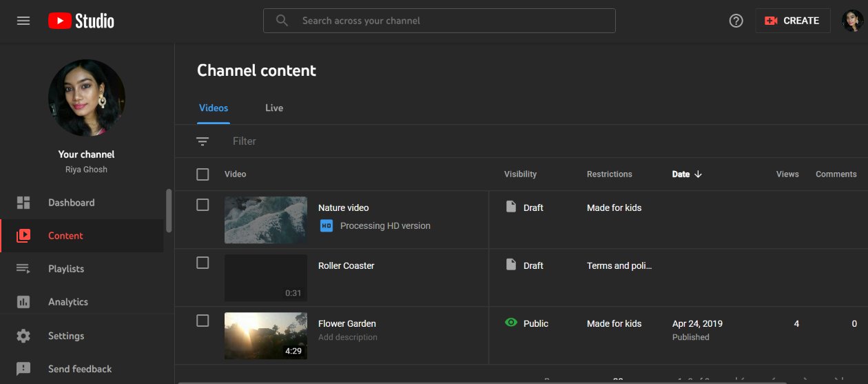This screenshot has height=384, width=868.
Task: Open Settings gear in sidebar
Action: tap(65, 336)
